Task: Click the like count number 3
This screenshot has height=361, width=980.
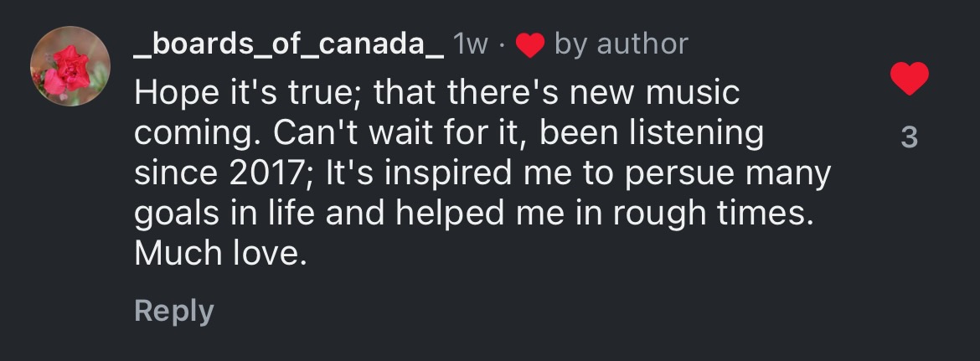Action: coord(910,137)
